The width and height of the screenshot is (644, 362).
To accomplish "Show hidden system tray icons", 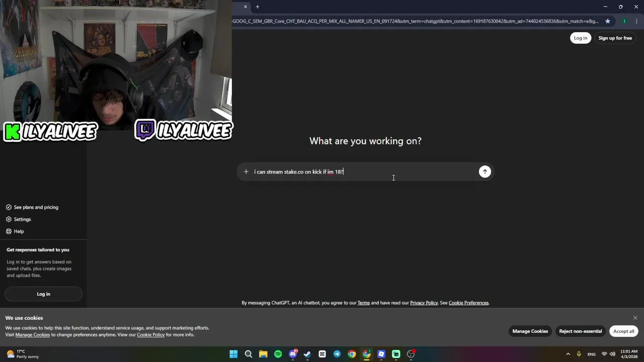I will click(x=568, y=354).
